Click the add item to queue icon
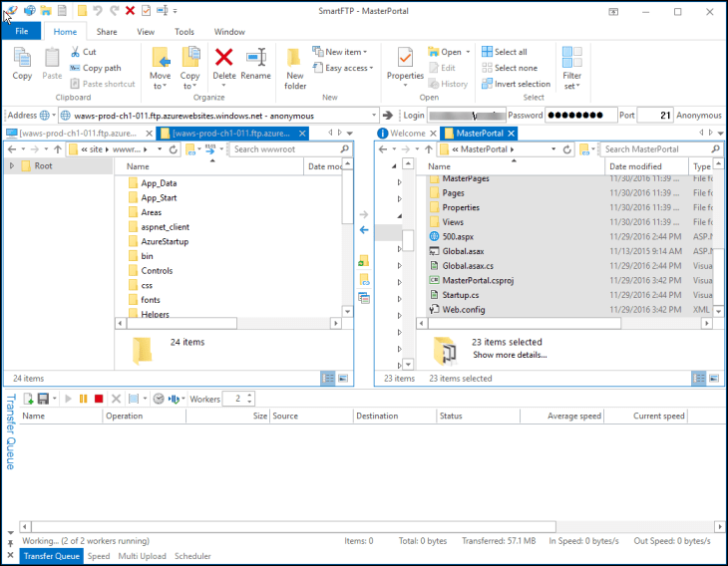This screenshot has width=728, height=566. [28, 399]
